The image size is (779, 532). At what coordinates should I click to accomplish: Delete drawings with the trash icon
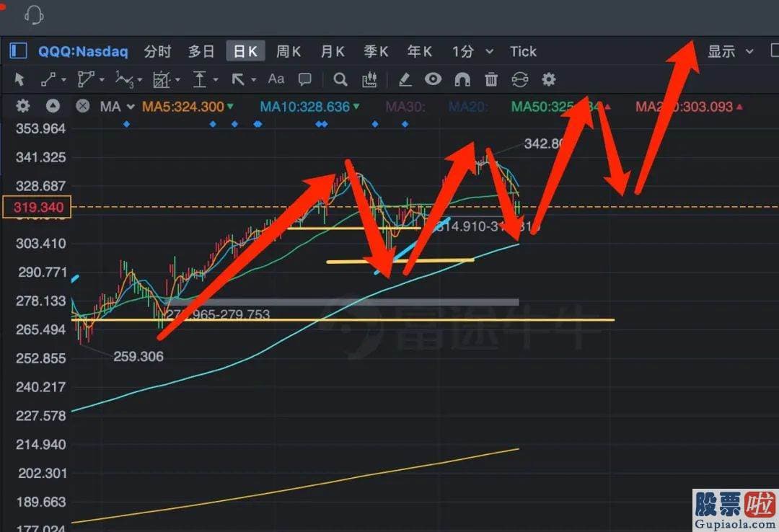coord(491,79)
